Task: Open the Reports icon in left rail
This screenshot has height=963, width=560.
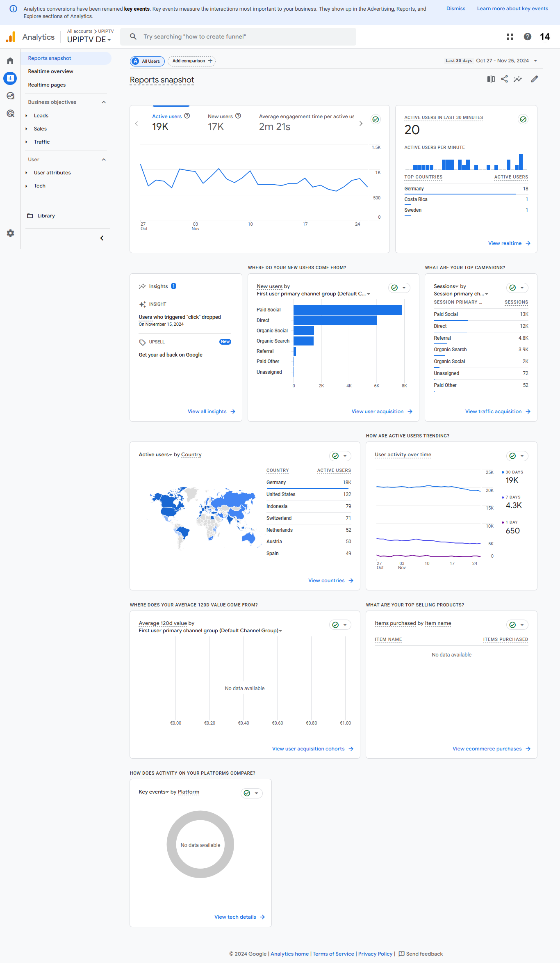Action: 10,78
